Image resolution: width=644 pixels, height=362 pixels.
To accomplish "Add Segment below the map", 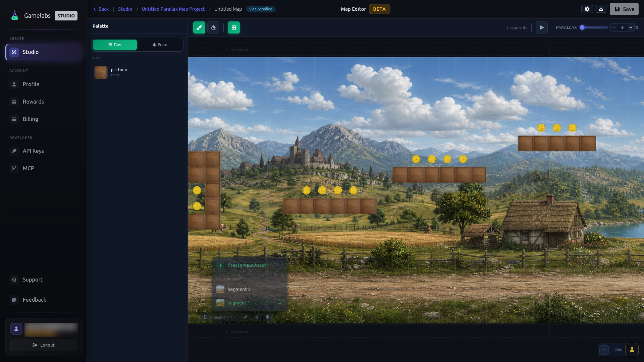I will pyautogui.click(x=236, y=332).
